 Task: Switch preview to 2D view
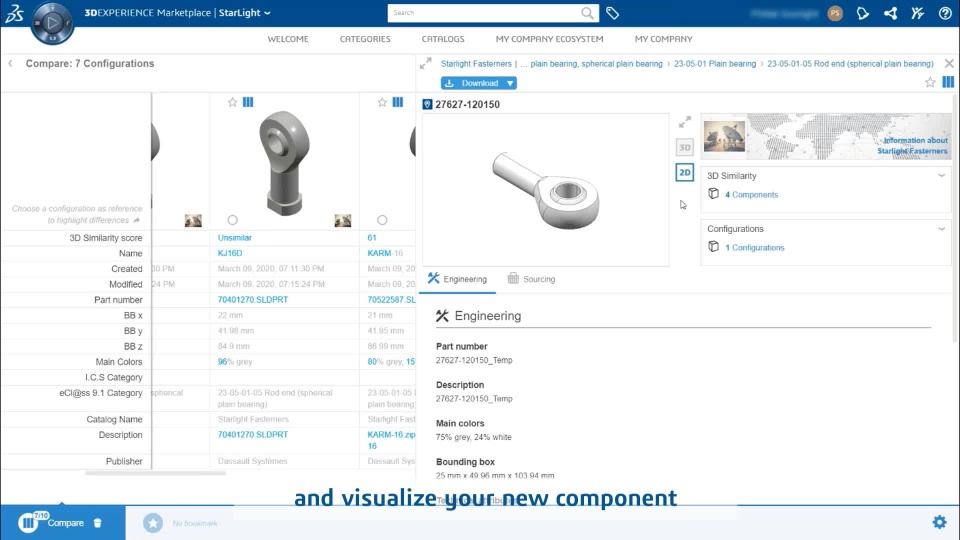coord(684,173)
